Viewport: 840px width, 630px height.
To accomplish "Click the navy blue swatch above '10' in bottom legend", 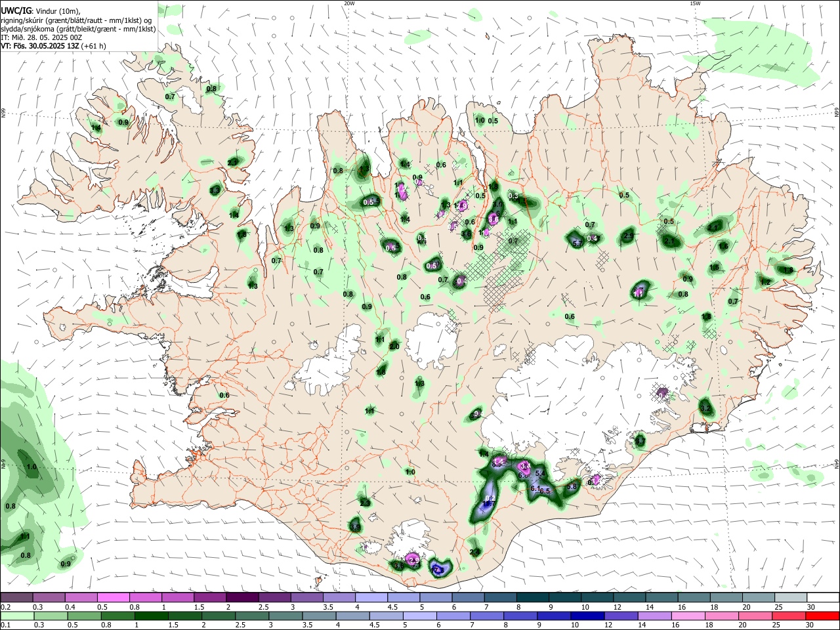I will tap(587, 616).
